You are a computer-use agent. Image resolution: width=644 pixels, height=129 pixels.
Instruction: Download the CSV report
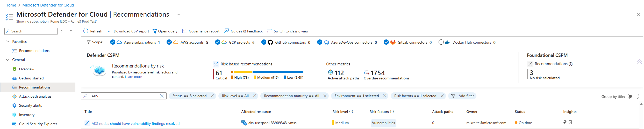tap(128, 31)
